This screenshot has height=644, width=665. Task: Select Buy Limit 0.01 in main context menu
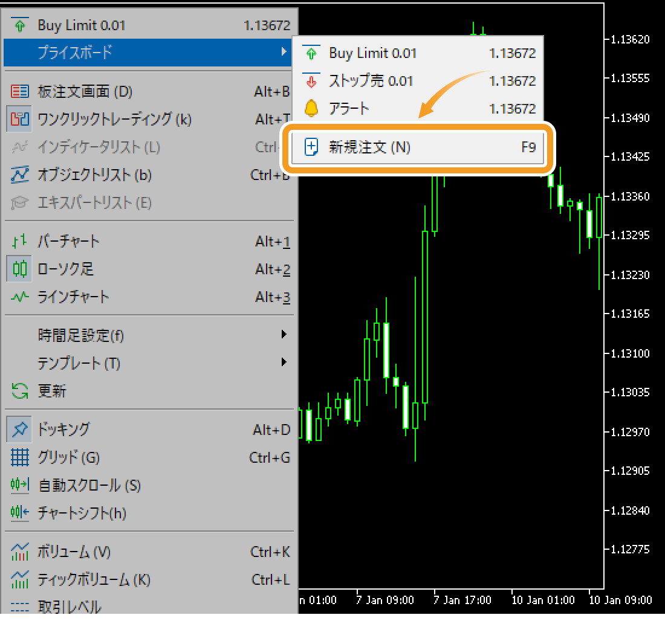[x=149, y=25]
